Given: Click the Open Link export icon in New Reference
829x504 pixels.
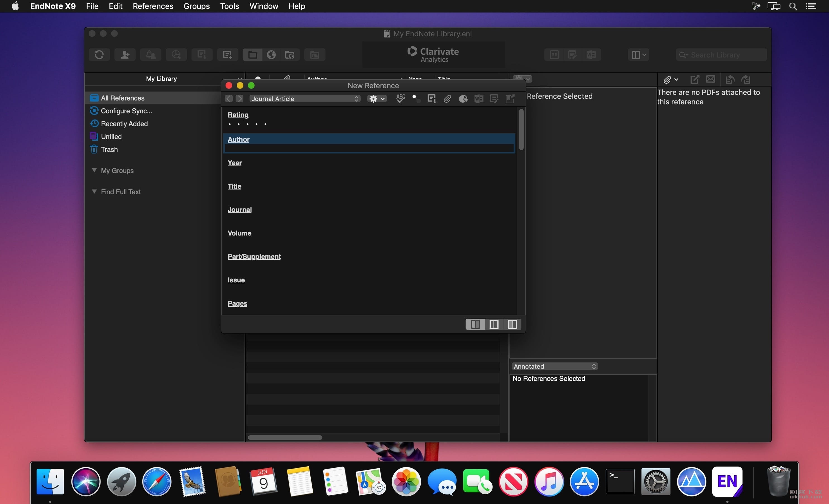Looking at the screenshot, I should (x=510, y=99).
